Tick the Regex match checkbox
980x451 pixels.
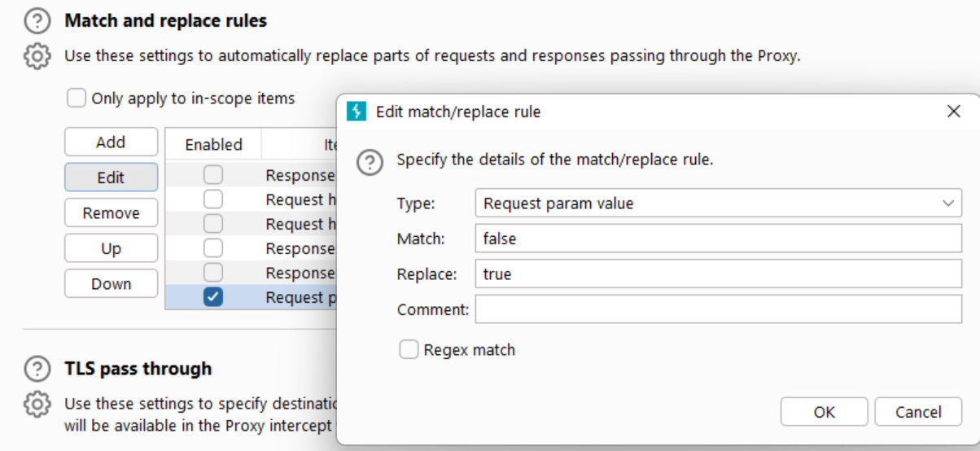pos(409,350)
